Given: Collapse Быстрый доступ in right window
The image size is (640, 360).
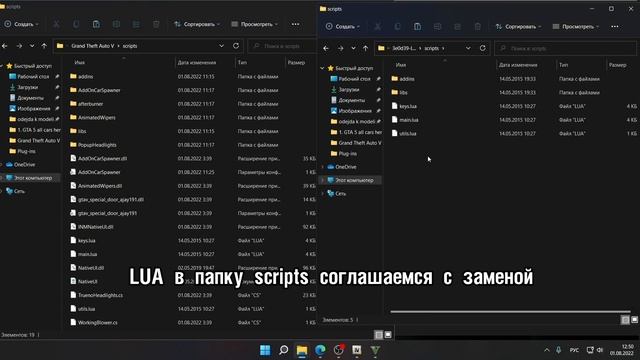Looking at the screenshot, I should pos(322,68).
